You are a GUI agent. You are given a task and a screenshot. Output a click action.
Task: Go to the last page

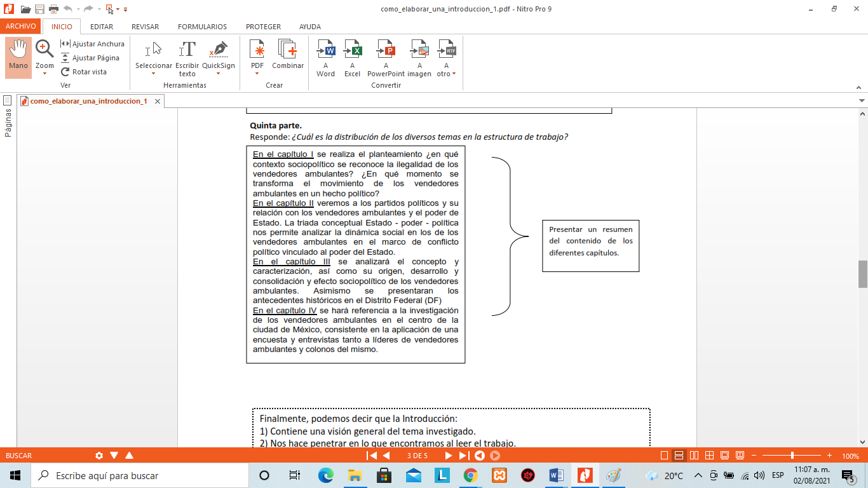(x=463, y=456)
